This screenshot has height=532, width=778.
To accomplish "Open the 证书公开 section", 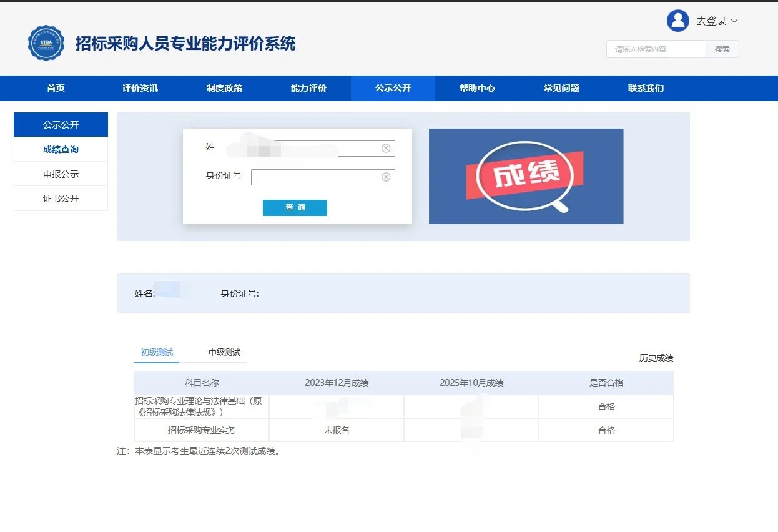I will [x=61, y=198].
